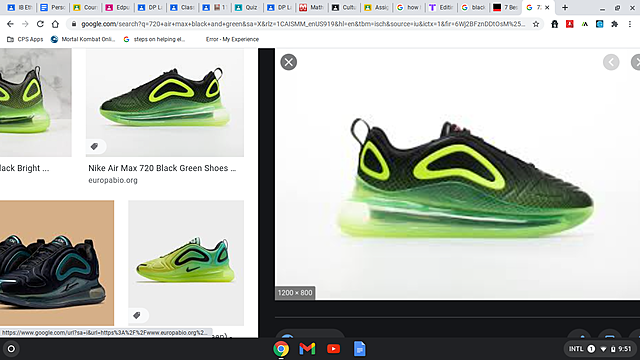Click the address bar URL field
640x360 pixels.
coord(303,24)
